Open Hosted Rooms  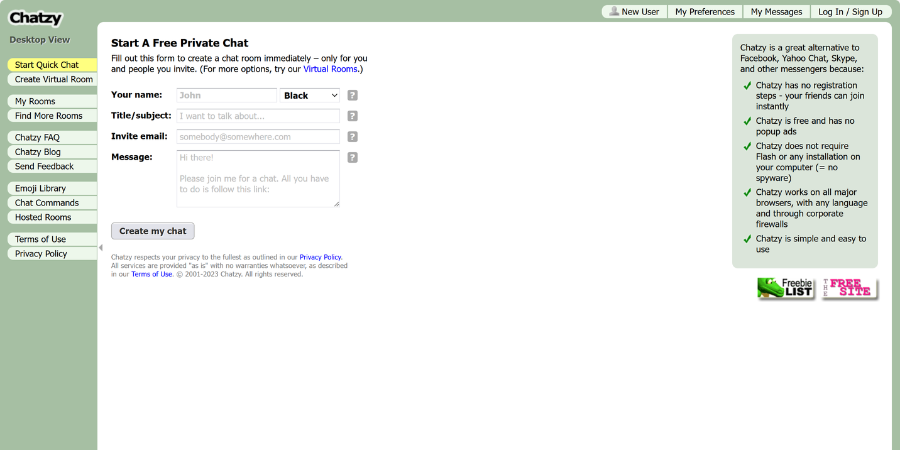click(x=52, y=217)
